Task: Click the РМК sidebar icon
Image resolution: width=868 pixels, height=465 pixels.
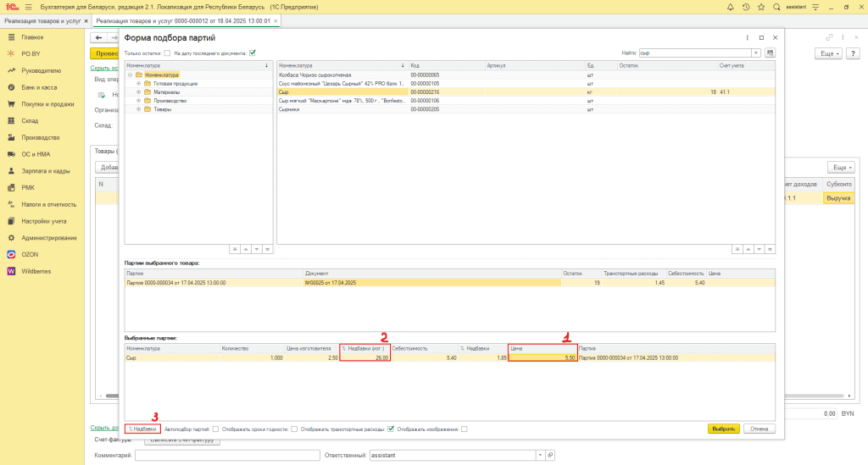Action: click(x=11, y=187)
